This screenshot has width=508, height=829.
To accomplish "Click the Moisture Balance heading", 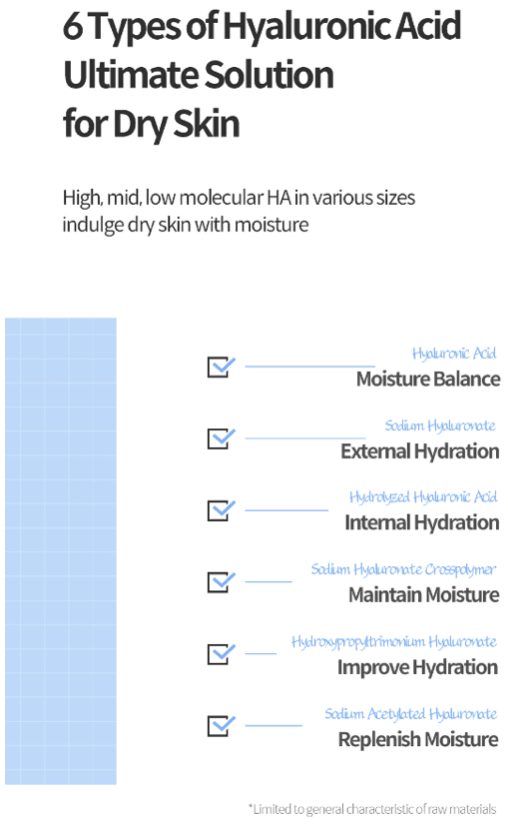I will coord(428,379).
